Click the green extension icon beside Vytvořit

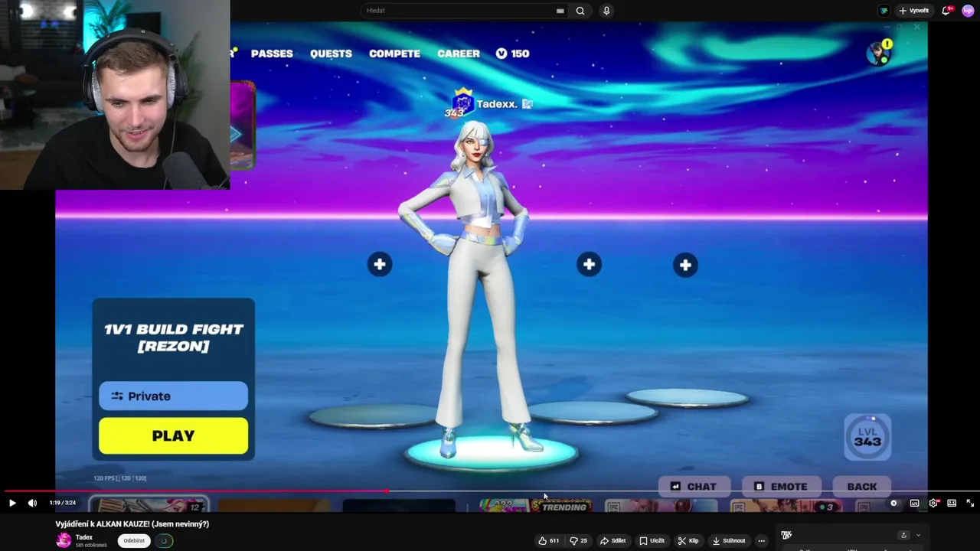point(884,11)
